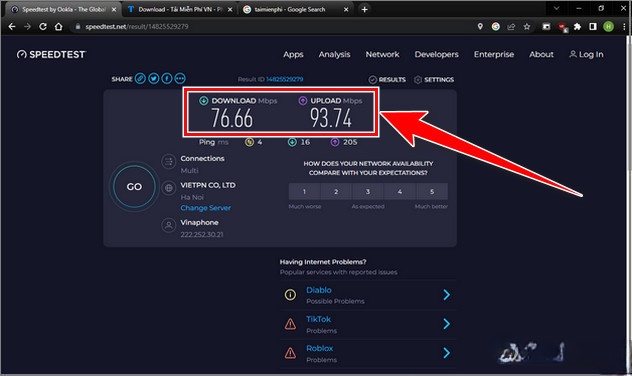Switch to the taimienphi Google Search tab
632x376 pixels.
(295, 9)
